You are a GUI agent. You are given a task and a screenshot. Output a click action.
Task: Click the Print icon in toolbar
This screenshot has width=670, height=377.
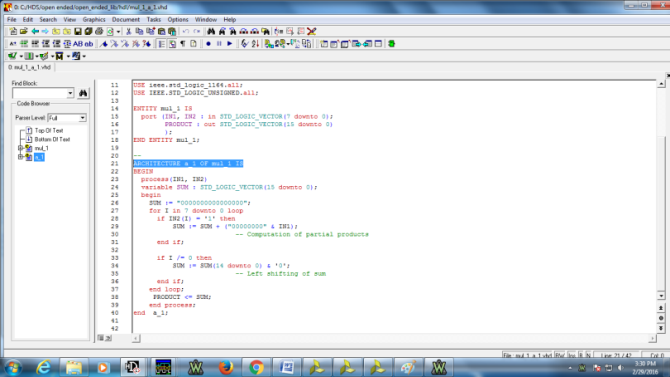[x=99, y=31]
